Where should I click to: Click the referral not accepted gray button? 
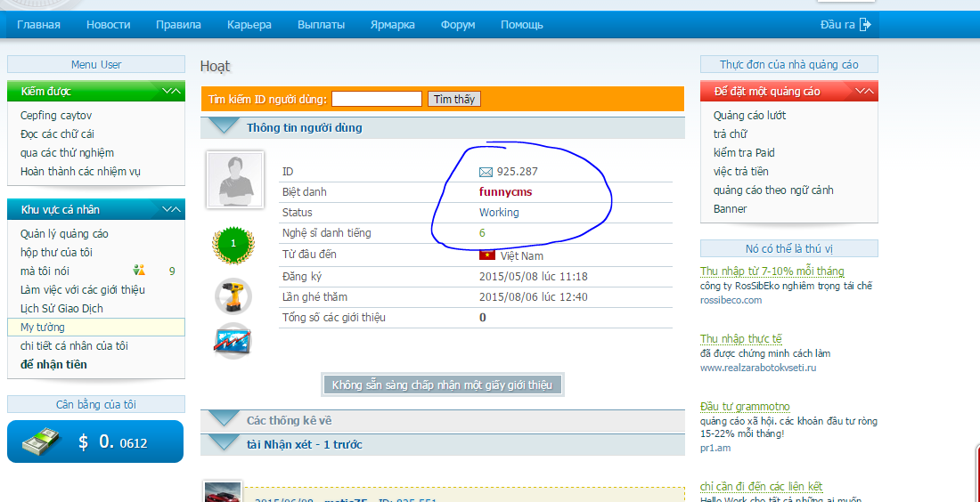click(x=443, y=385)
